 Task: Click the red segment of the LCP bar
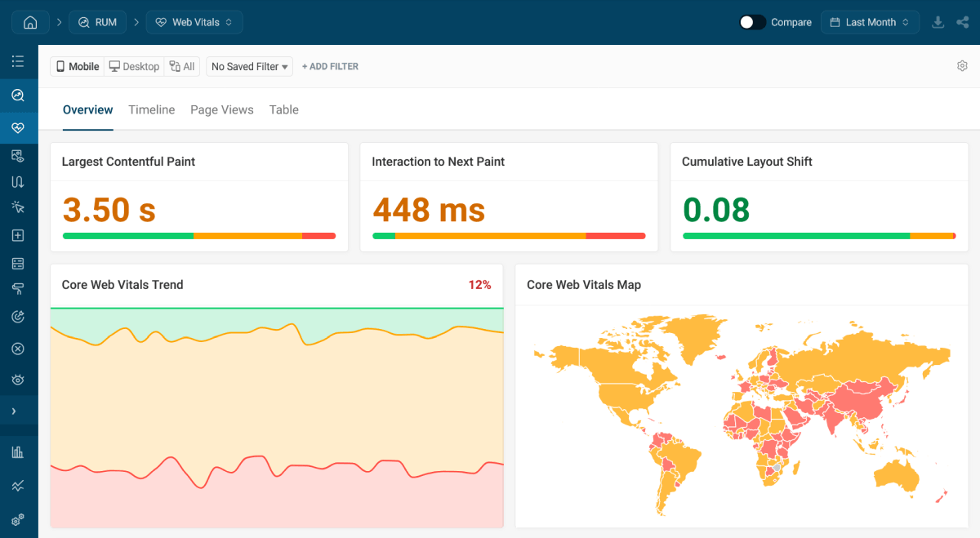click(318, 236)
